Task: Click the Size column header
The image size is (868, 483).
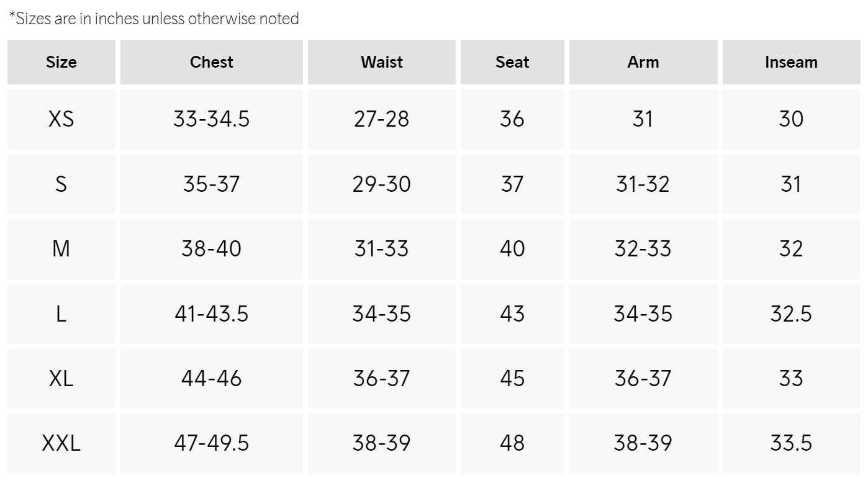Action: point(61,62)
